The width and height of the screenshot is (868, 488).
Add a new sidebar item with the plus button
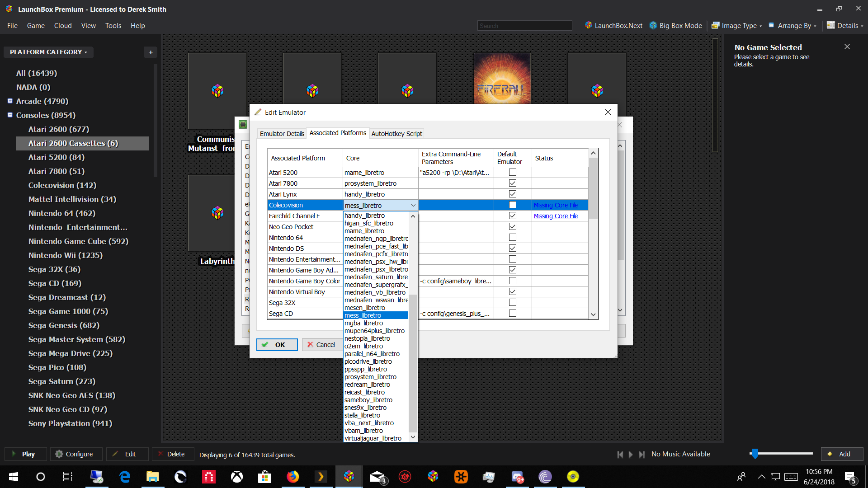pyautogui.click(x=151, y=52)
